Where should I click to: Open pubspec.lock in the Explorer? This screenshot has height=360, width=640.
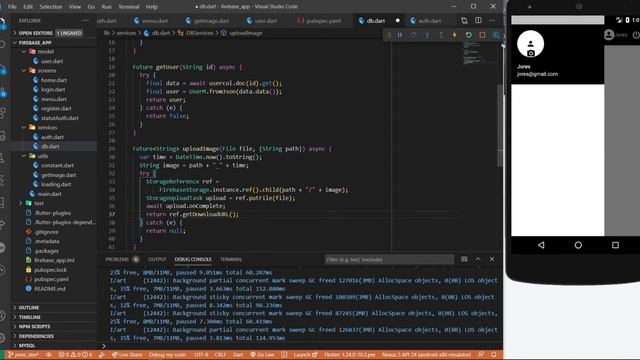(51, 270)
